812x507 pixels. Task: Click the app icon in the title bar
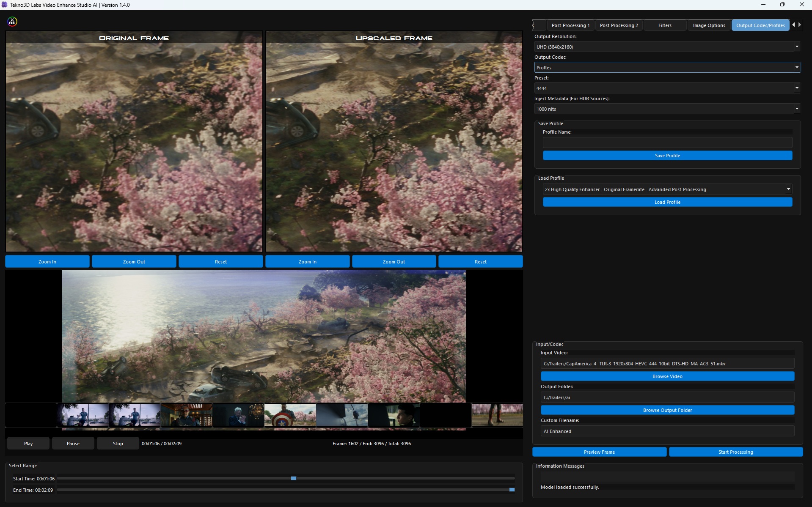pyautogui.click(x=4, y=5)
